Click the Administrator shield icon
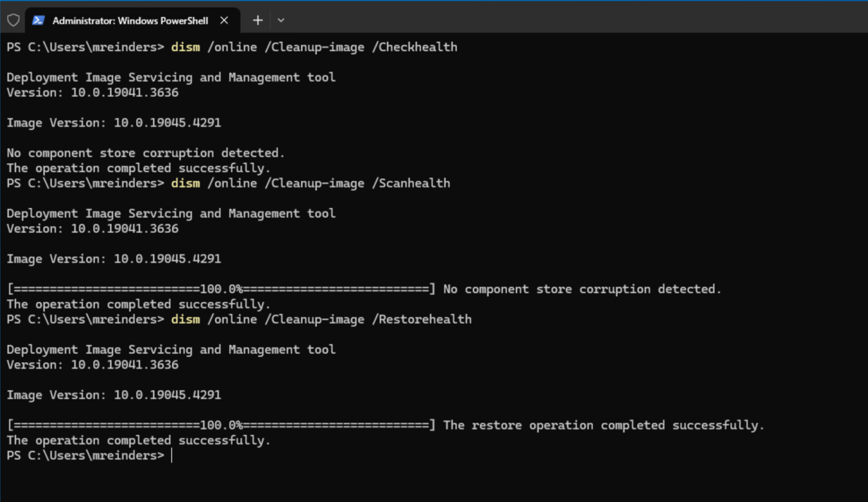This screenshot has height=502, width=868. coord(13,20)
